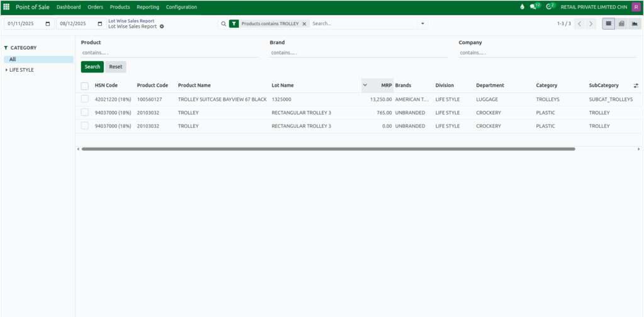644x317 pixels.
Task: Click the Reset button
Action: [x=116, y=67]
